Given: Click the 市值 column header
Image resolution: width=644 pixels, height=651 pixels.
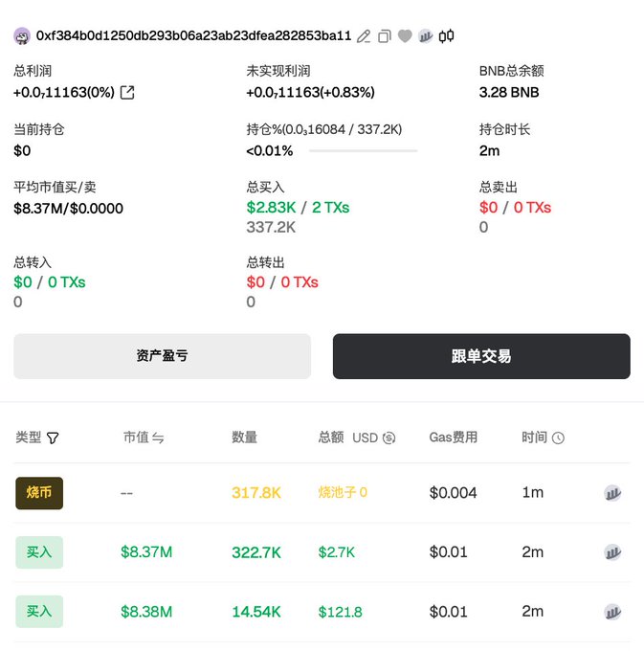Looking at the screenshot, I should [136, 438].
